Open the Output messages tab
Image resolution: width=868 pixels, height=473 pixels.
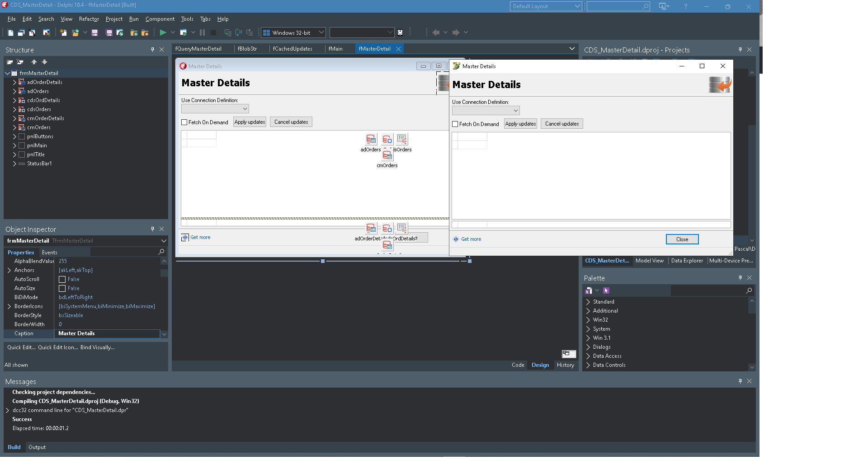[x=37, y=447]
